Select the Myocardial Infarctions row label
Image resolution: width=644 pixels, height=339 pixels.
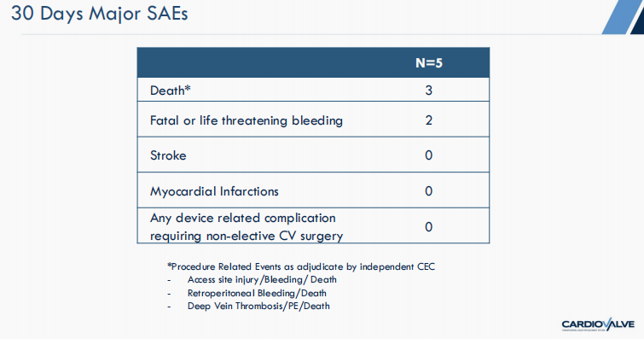pyautogui.click(x=214, y=191)
